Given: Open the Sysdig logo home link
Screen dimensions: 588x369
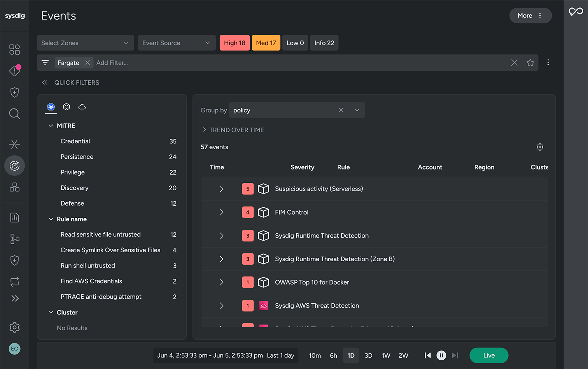Looking at the screenshot, I should [15, 16].
